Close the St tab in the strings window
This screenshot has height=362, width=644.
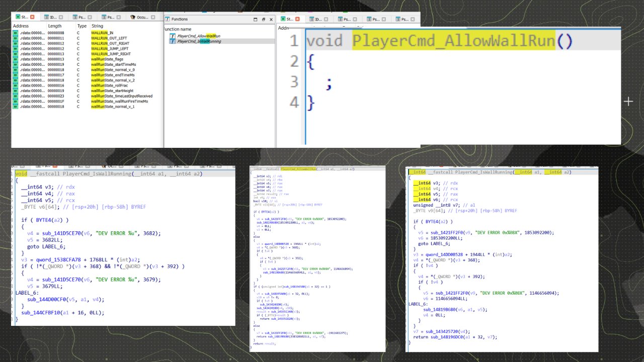pos(32,17)
